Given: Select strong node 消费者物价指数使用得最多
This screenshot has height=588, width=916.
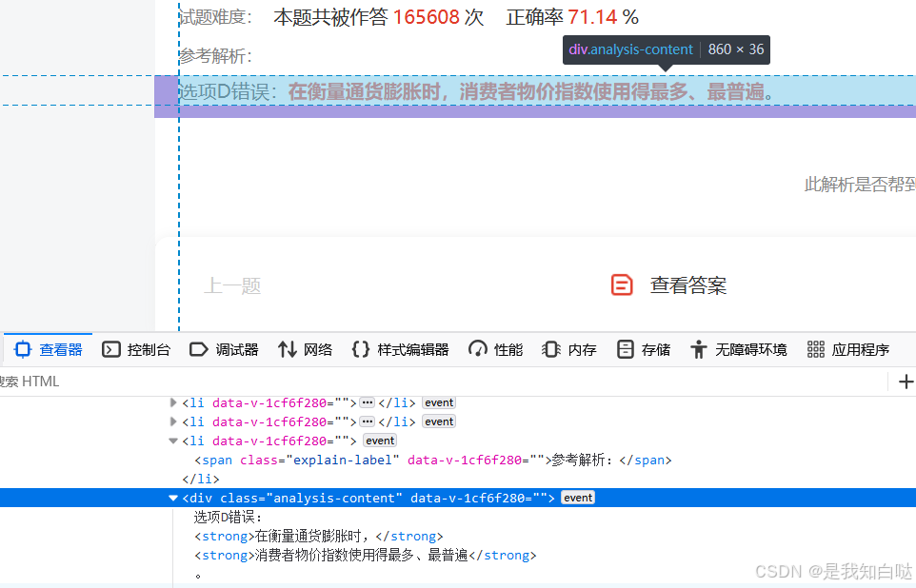Looking at the screenshot, I should point(365,556).
